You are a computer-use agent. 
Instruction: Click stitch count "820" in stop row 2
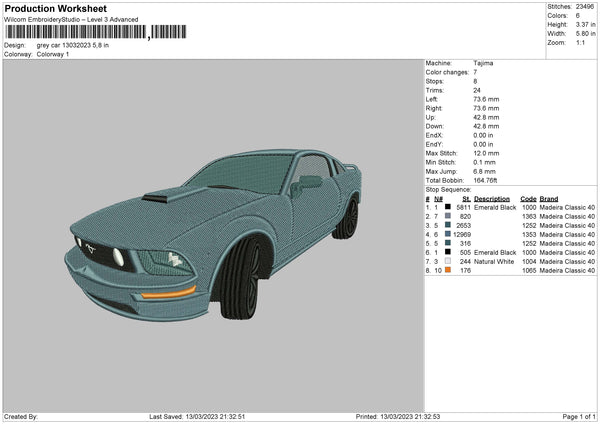pyautogui.click(x=465, y=217)
